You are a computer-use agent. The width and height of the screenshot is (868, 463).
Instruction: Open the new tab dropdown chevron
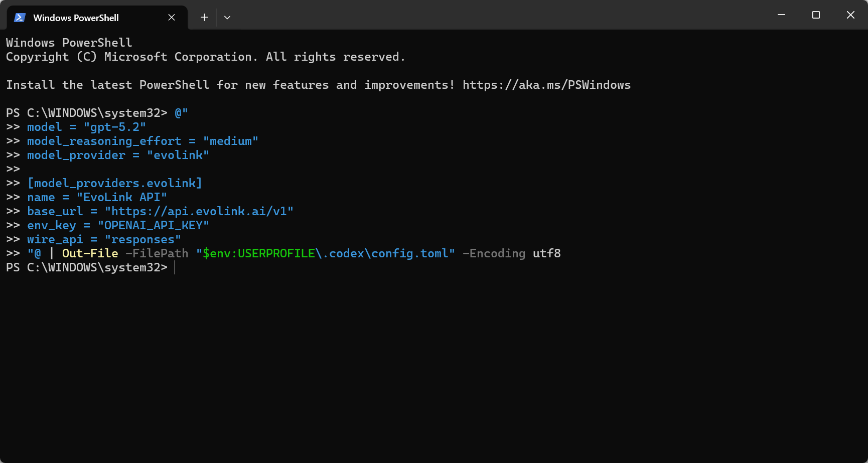coord(227,17)
